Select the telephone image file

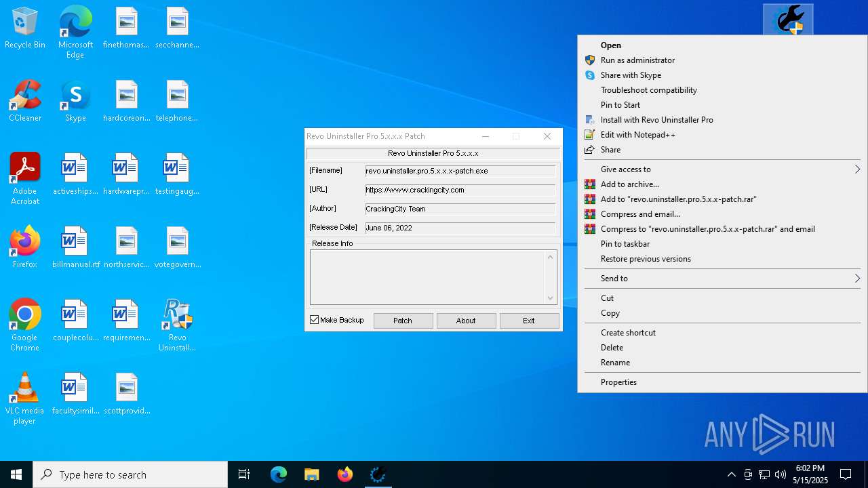(177, 102)
